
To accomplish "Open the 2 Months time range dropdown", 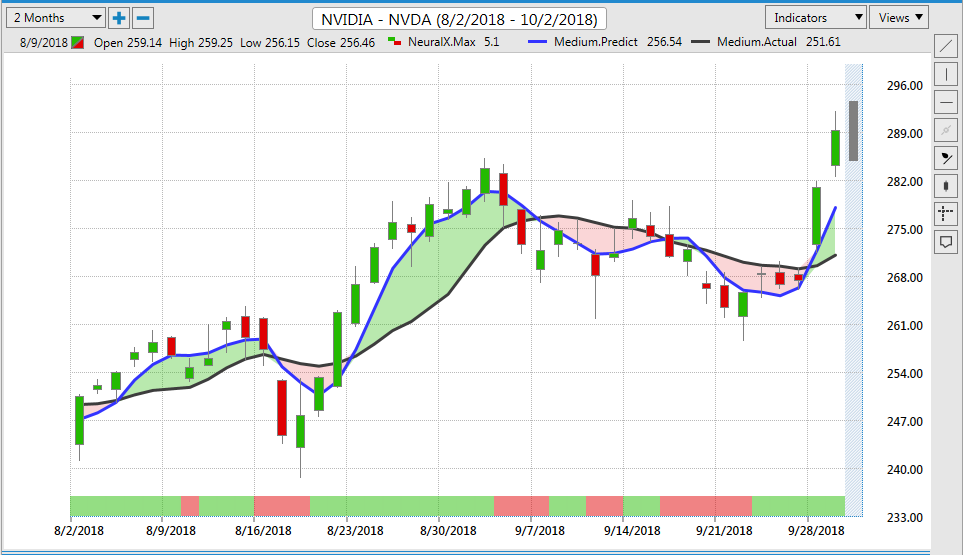I will click(56, 18).
